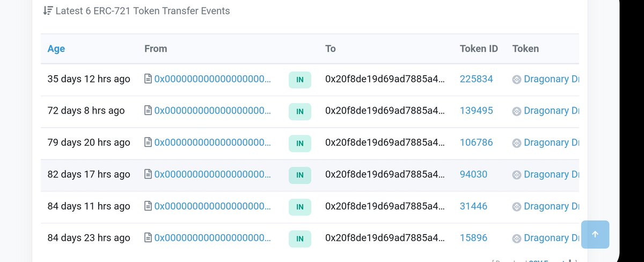The width and height of the screenshot is (644, 262).
Task: Click the contract file icon in token 225834 row
Action: [148, 79]
